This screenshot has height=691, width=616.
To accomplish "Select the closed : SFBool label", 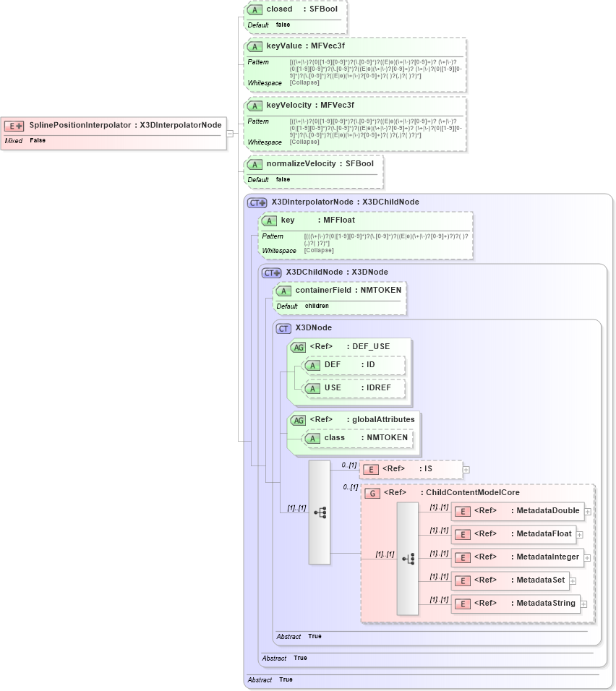I will [x=301, y=9].
